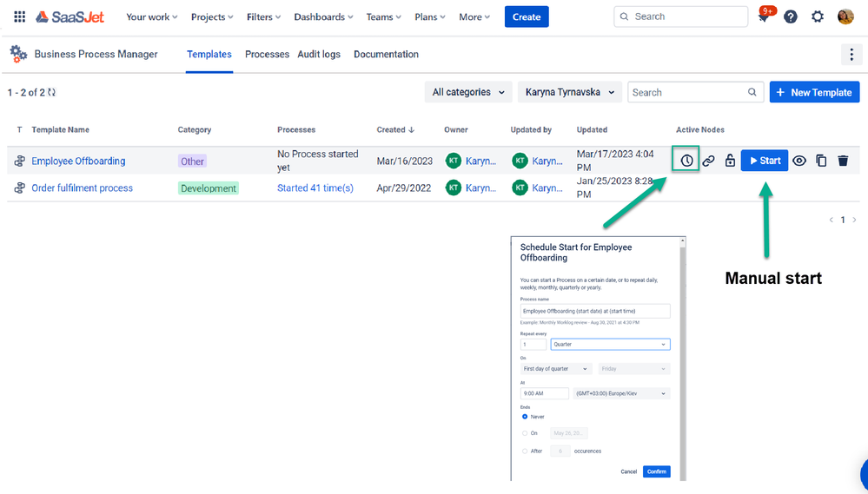Click the Development category tag
This screenshot has height=494, width=868.
pos(209,188)
